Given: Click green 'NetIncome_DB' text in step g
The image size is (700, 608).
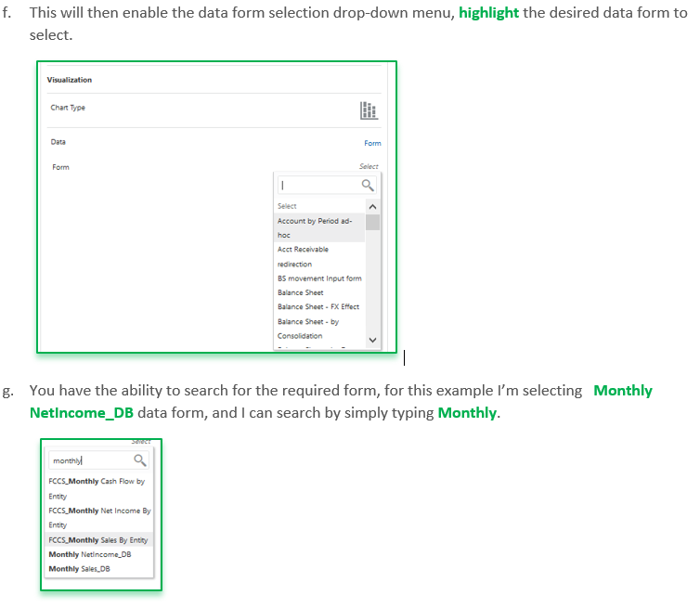Looking at the screenshot, I should point(82,413).
